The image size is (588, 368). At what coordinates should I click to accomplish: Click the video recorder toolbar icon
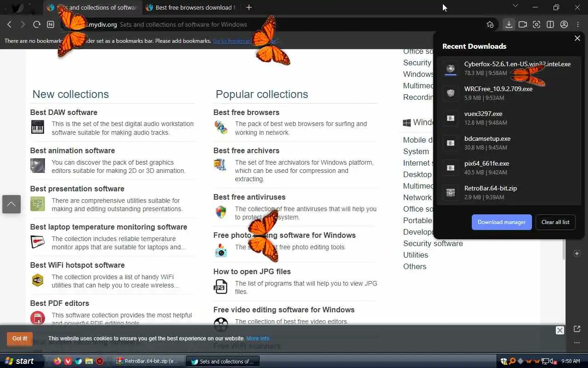coord(523,24)
